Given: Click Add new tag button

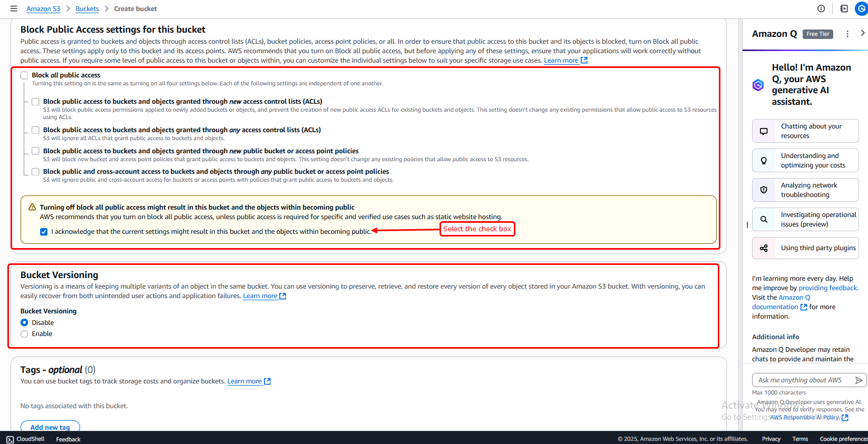Looking at the screenshot, I should pos(50,427).
